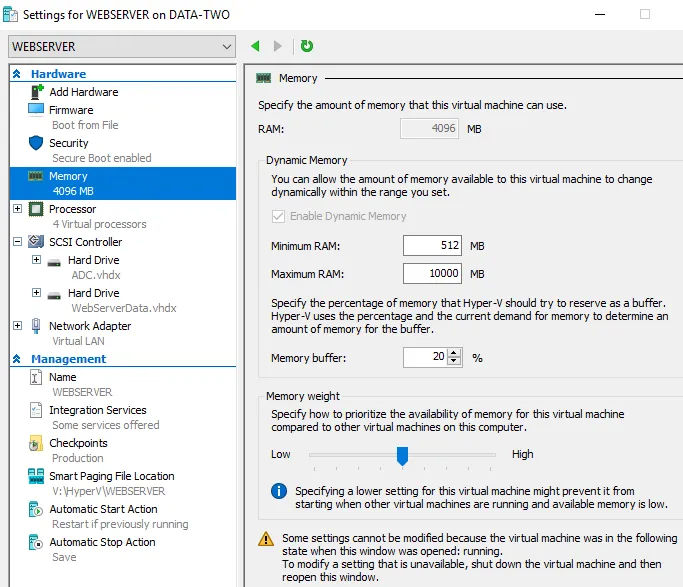
Task: Click '4 Virtual processors' subtext
Action: coord(100,224)
